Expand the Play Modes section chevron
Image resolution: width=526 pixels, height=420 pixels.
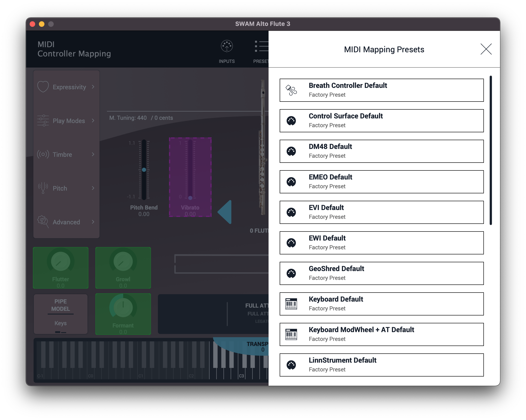[93, 120]
